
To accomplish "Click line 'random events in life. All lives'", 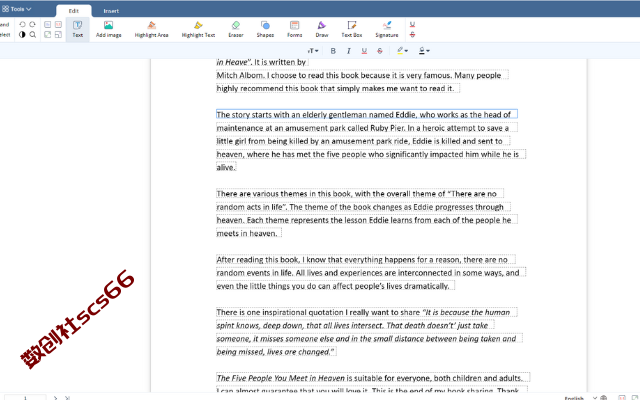I will click(x=371, y=273).
